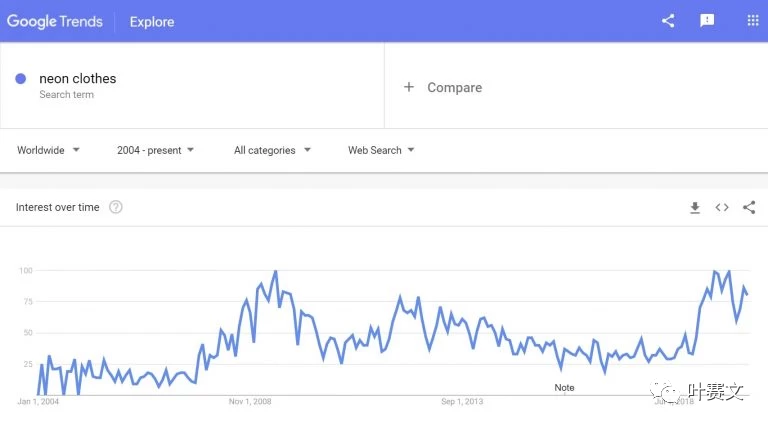The image size is (768, 425).
Task: Click the chart peak near Nov 1, 2008
Action: 275,272
